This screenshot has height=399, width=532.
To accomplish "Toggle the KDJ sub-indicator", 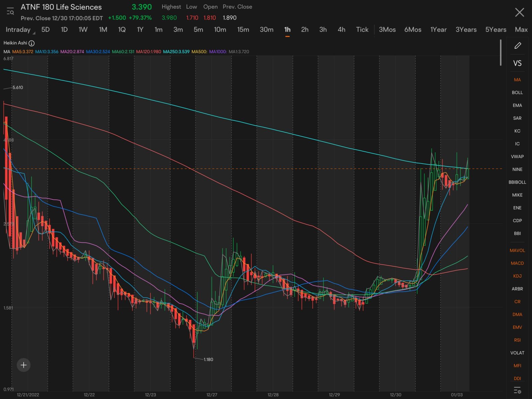I will click(517, 276).
